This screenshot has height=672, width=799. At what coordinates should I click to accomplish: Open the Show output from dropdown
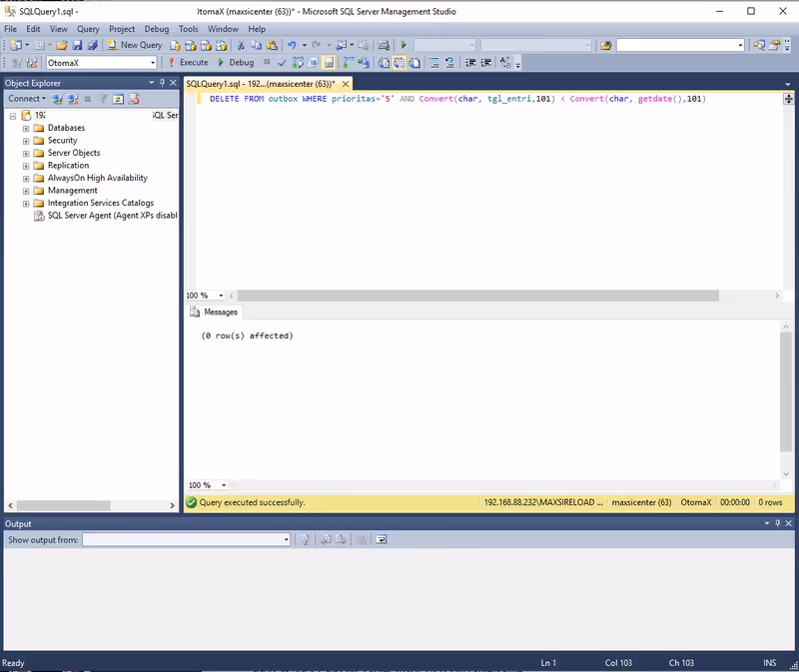283,539
